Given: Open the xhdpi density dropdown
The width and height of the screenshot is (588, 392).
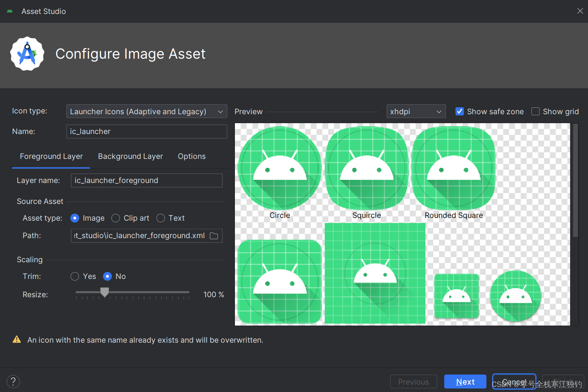Looking at the screenshot, I should [x=416, y=112].
